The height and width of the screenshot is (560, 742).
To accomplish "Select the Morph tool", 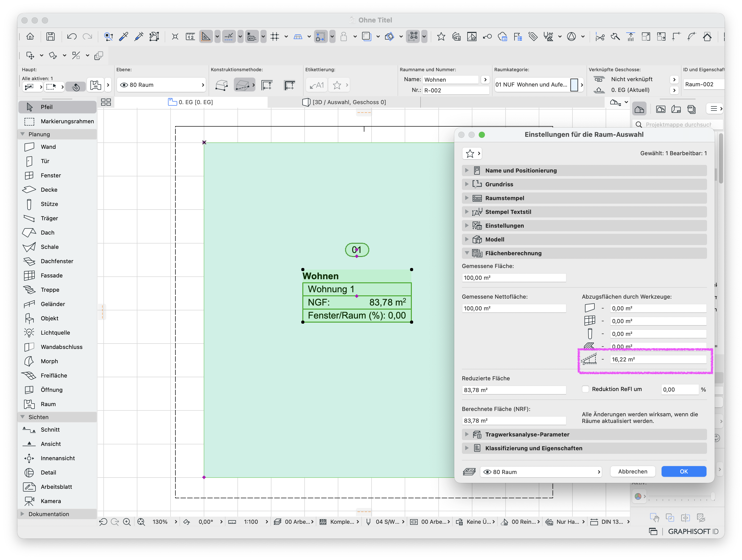I will (57, 361).
